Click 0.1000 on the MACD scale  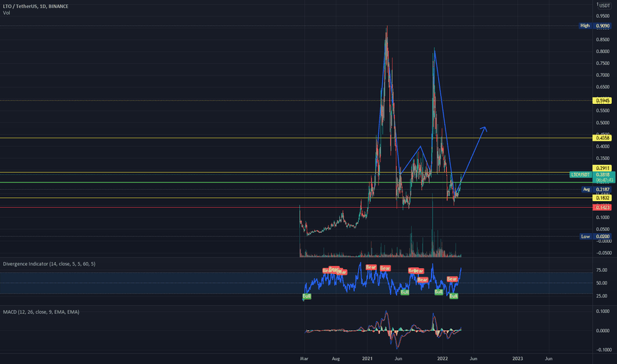[603, 311]
